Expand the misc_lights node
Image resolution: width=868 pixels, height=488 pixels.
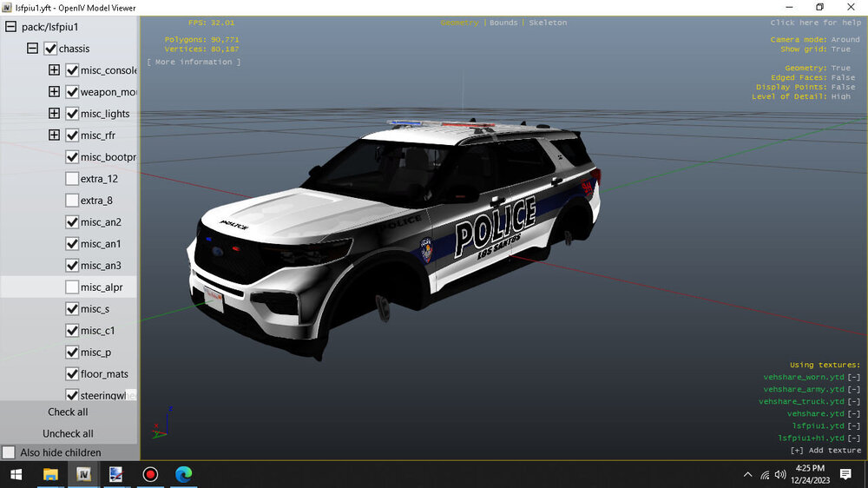click(54, 113)
